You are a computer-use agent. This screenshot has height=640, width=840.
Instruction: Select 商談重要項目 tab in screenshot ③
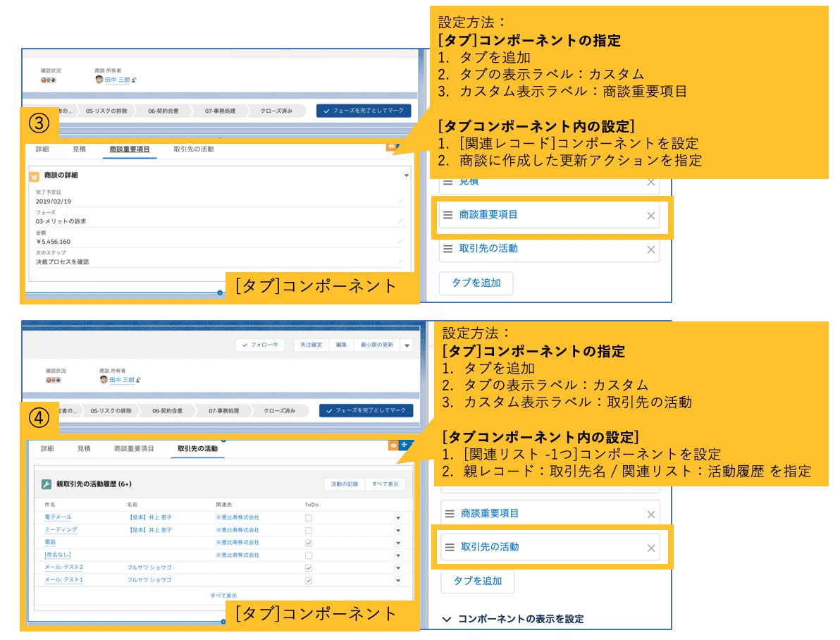click(130, 149)
